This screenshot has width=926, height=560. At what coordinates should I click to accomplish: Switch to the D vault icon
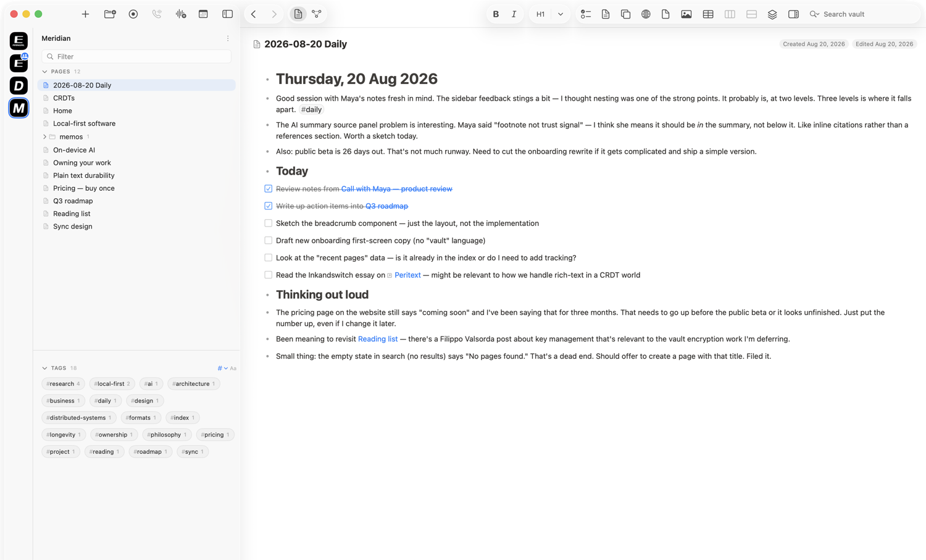pyautogui.click(x=19, y=85)
